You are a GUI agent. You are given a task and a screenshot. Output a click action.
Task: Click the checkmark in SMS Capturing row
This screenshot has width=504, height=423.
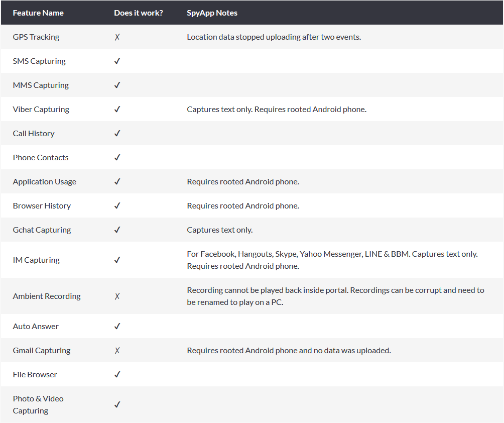pyautogui.click(x=117, y=61)
